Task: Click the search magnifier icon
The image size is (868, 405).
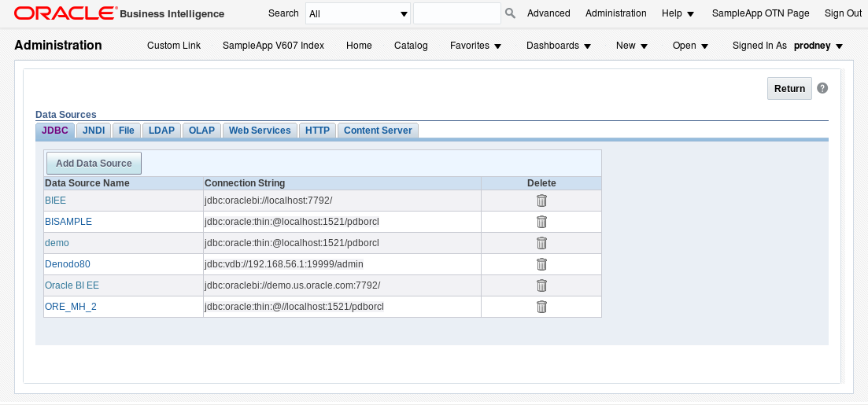Action: coord(510,13)
